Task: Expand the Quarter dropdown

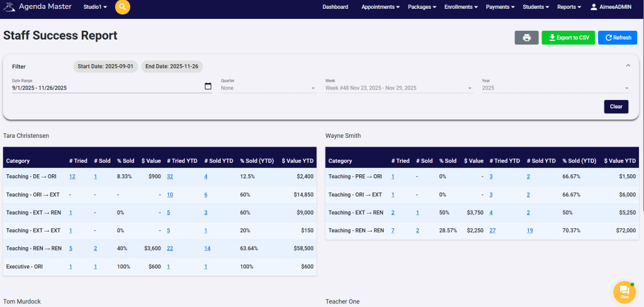Action: (268, 88)
